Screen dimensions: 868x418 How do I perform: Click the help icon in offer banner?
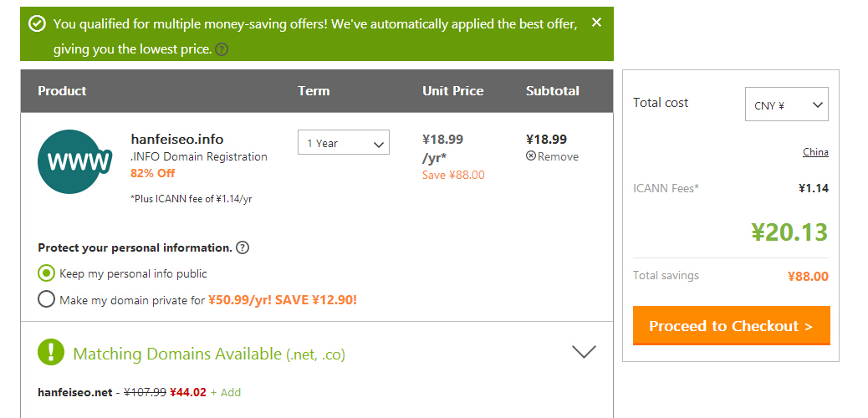coord(222,50)
